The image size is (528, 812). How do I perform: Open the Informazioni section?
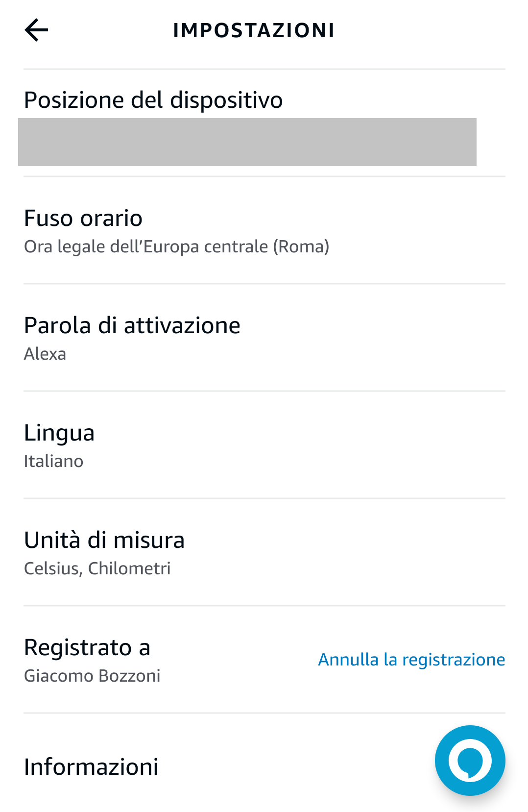click(91, 767)
